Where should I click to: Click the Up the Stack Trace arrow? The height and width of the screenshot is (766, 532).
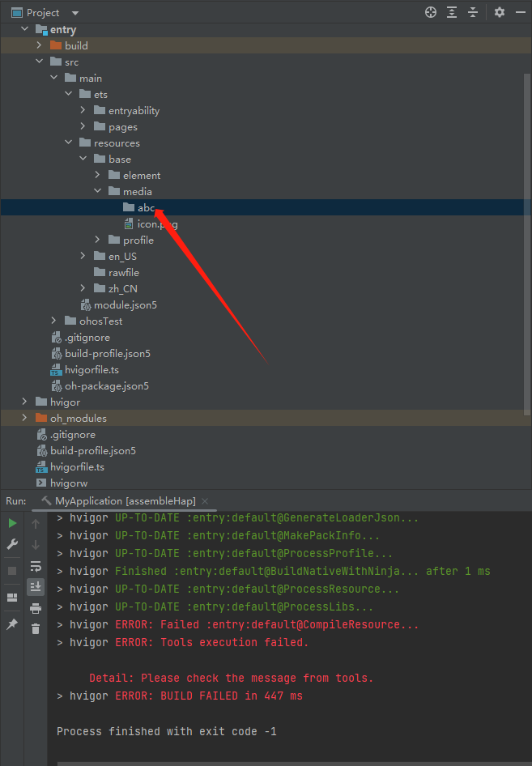[x=36, y=524]
